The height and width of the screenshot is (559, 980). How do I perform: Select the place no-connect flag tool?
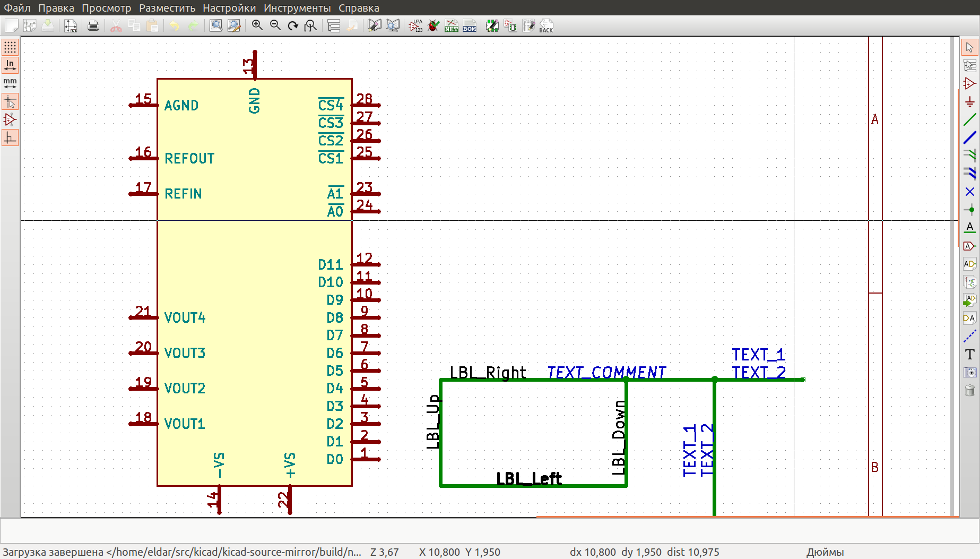[970, 192]
